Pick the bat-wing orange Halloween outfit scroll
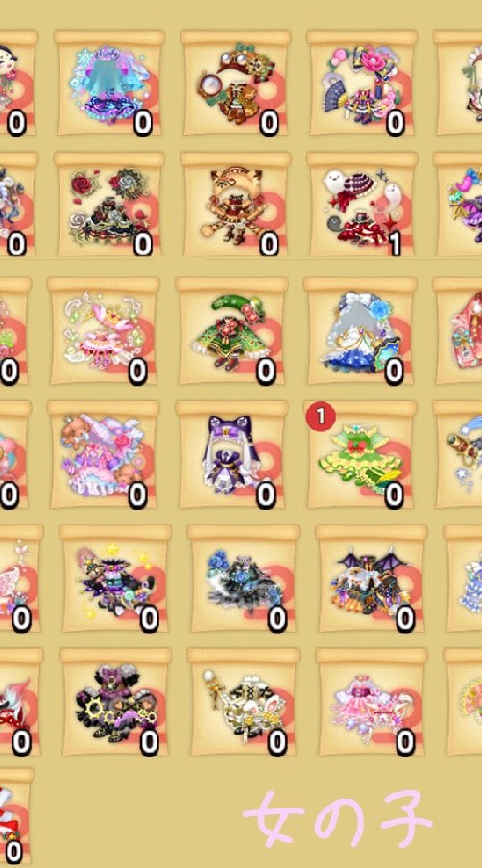Image resolution: width=482 pixels, height=868 pixels. click(372, 579)
